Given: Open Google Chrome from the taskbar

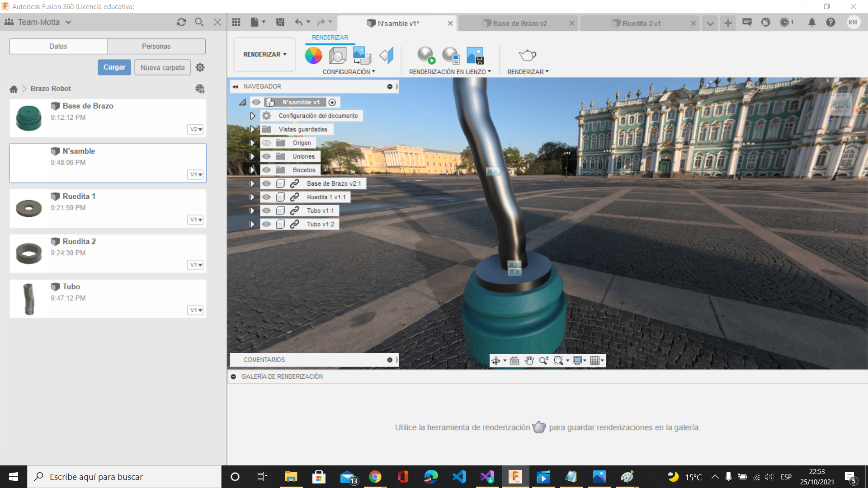Looking at the screenshot, I should coord(375,477).
